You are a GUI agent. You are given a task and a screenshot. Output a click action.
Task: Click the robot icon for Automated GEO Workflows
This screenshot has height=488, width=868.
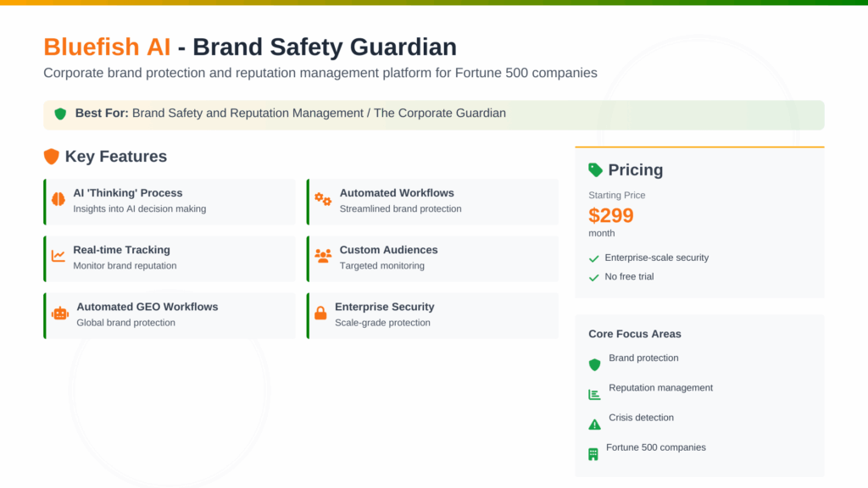tap(59, 313)
